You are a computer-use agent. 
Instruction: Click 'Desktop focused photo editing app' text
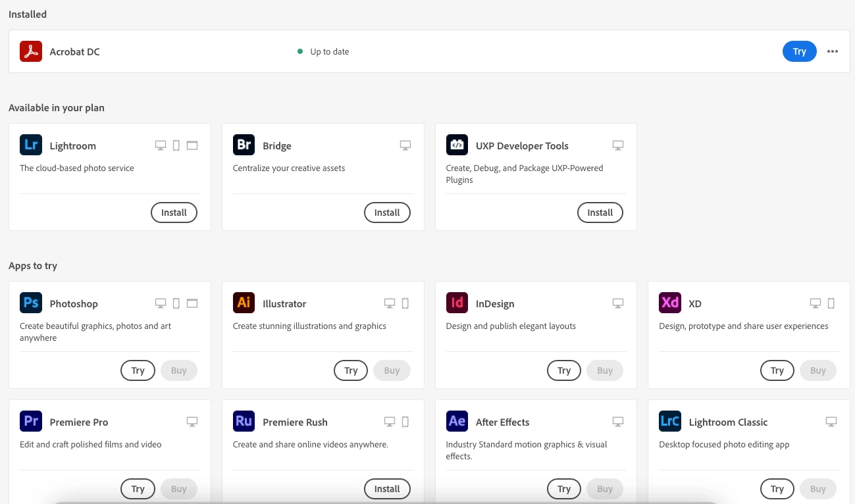724,444
